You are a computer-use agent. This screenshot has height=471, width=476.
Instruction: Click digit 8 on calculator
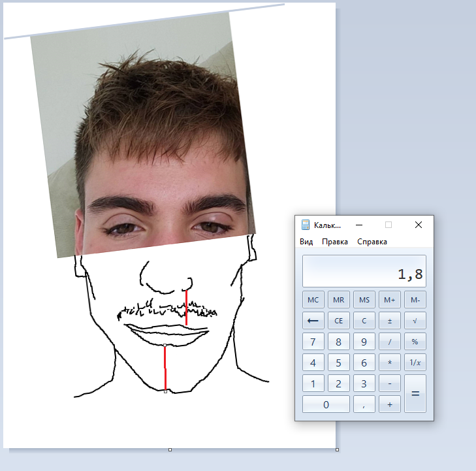click(338, 342)
